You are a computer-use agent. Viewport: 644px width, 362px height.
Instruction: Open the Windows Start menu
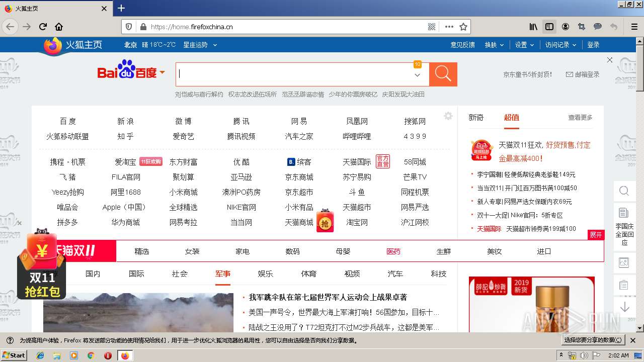[x=14, y=355]
